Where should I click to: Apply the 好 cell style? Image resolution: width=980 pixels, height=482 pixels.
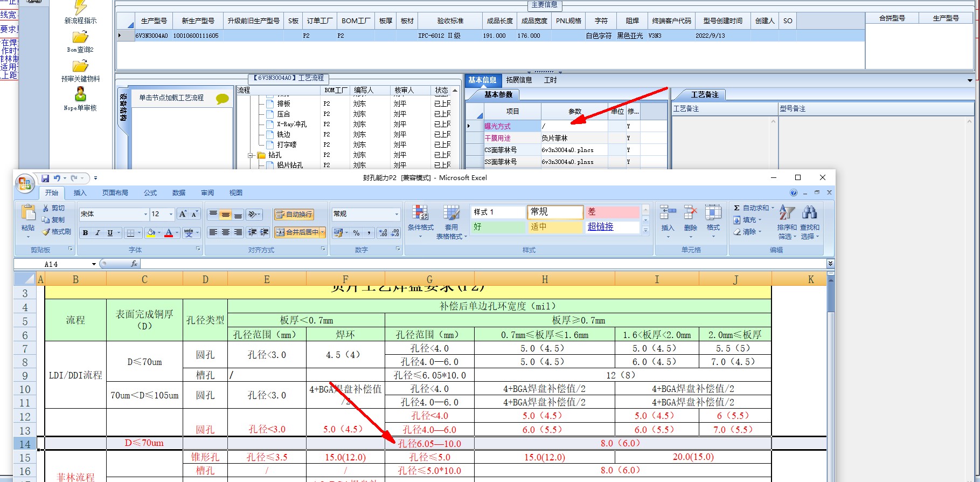498,227
